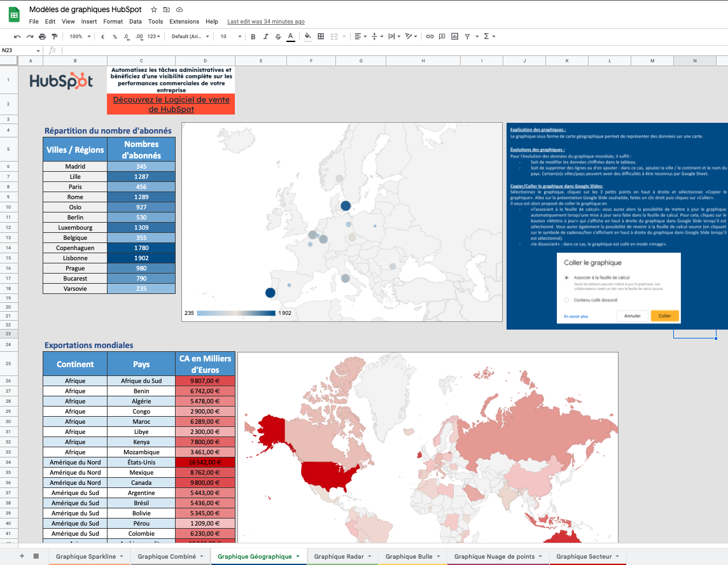Open the Format menu
The image size is (728, 565).
coord(113,22)
